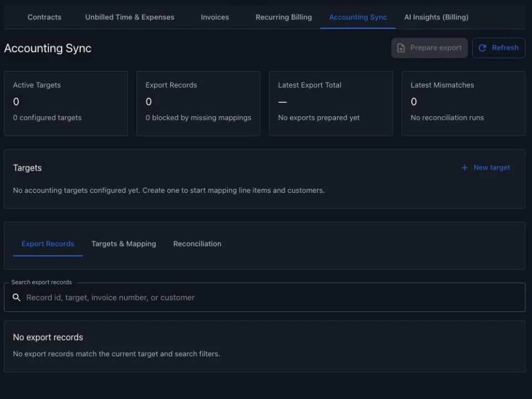Click 'No accounting targets configured yet' message

point(169,190)
